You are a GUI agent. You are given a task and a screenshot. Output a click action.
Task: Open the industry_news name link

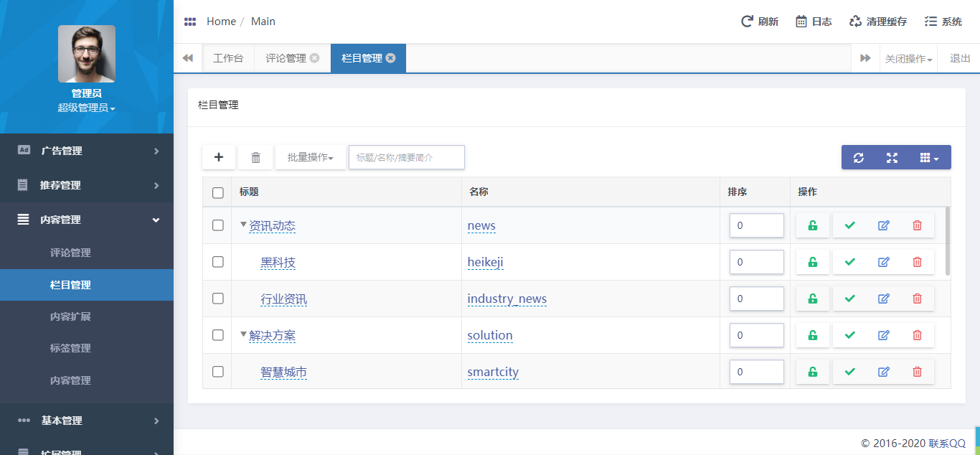[x=507, y=299]
